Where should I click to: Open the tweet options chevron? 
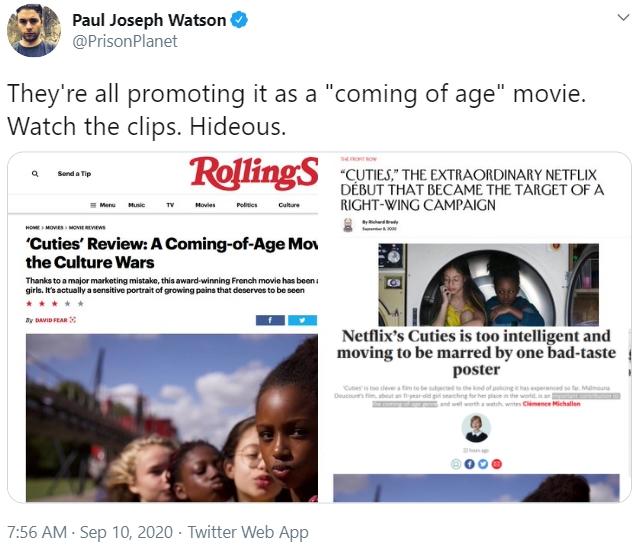(623, 18)
